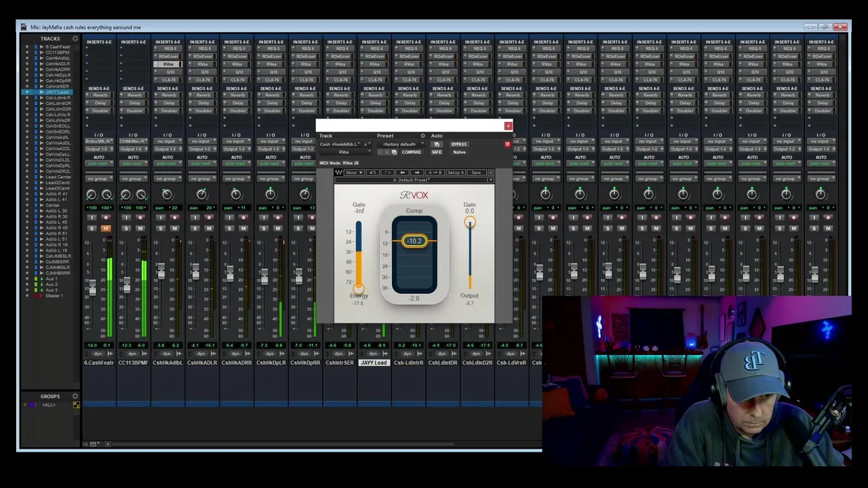
Task: Open the auto read dropdown on 6.CashFeatr
Action: point(99,163)
